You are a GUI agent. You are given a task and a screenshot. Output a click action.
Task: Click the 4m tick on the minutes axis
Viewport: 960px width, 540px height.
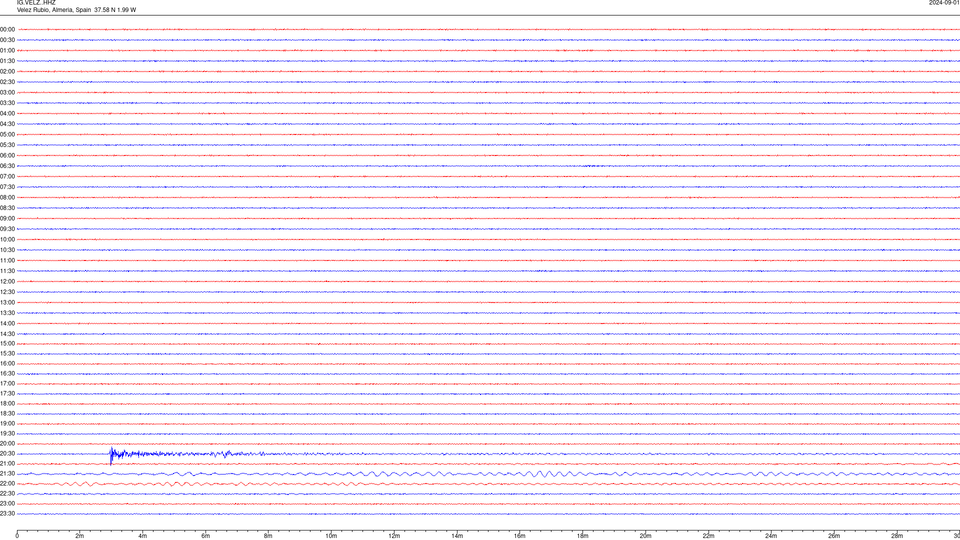[143, 536]
